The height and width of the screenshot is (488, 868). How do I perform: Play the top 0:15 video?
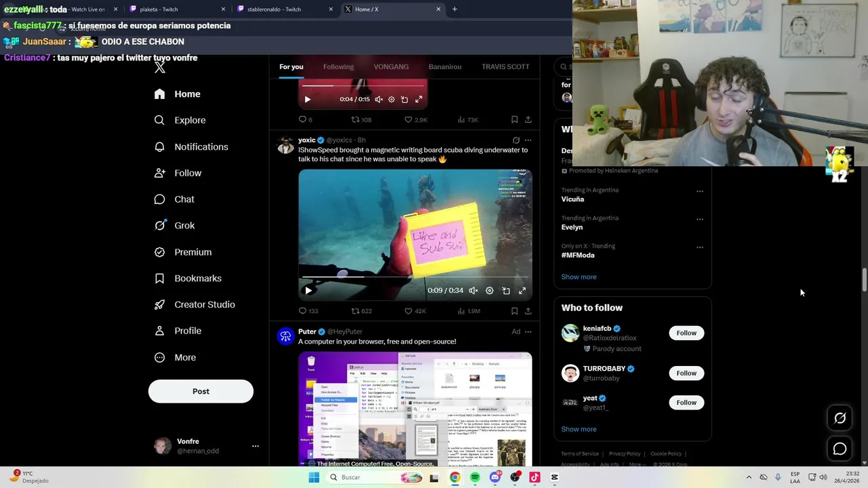point(307,99)
